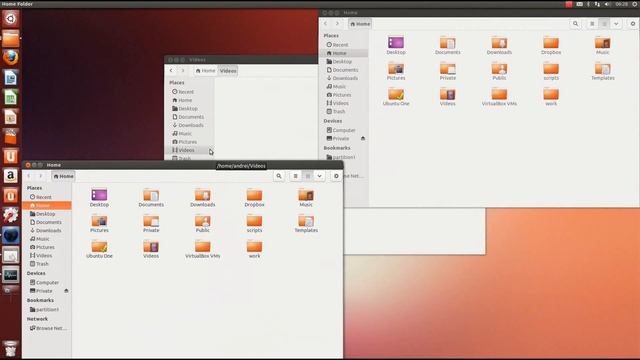Click volume indicator in top panel
The image size is (640, 360).
click(x=607, y=4)
